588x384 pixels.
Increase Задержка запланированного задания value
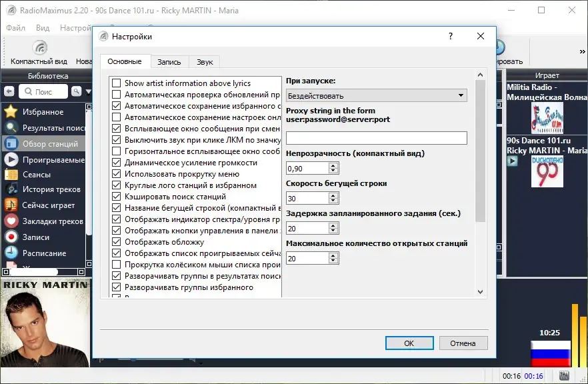[x=333, y=225]
